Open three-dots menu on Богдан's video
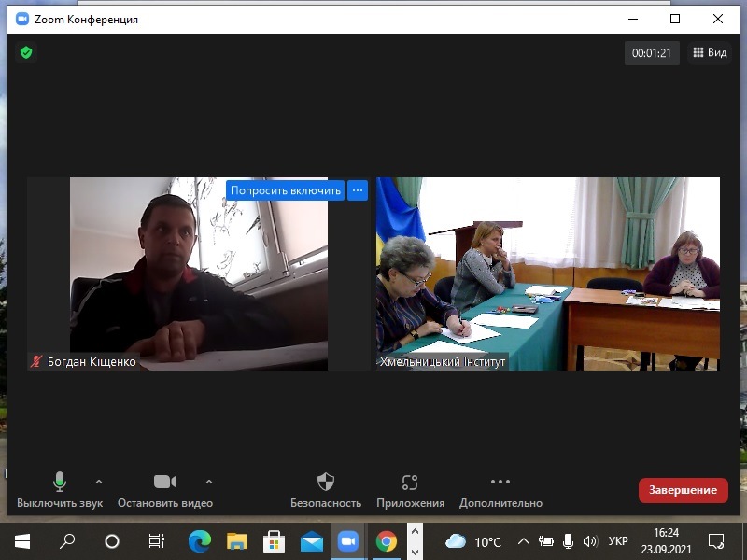Image resolution: width=747 pixels, height=560 pixels. [358, 189]
